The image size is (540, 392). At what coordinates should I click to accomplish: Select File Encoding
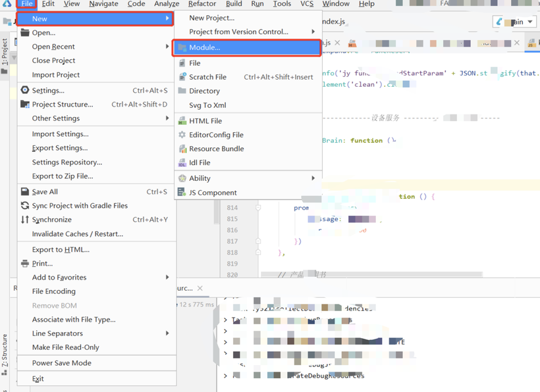tap(54, 291)
